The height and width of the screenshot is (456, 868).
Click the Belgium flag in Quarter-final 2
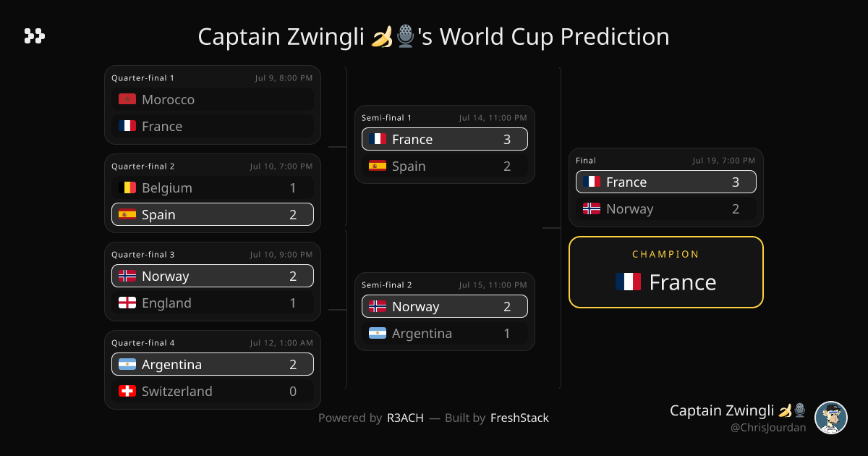point(127,187)
